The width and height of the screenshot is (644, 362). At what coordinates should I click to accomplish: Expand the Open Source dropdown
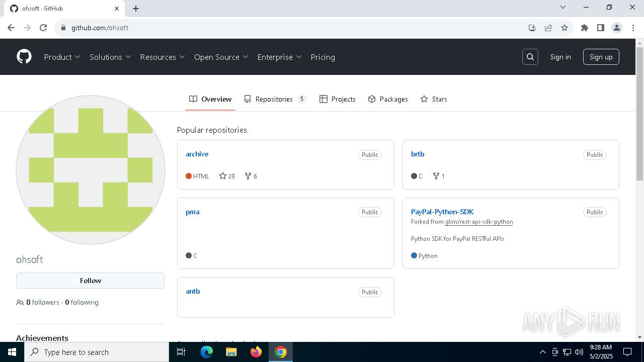pyautogui.click(x=221, y=57)
